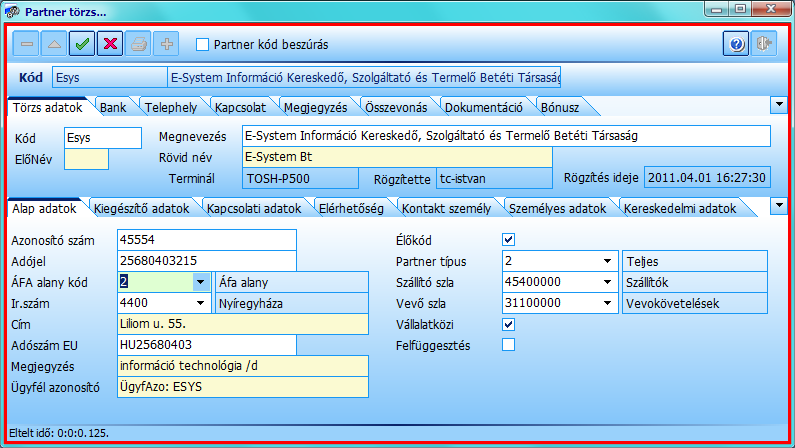Screen dimensions: 795x448
Task: Check the Felfüggesztés checkbox
Action: [x=509, y=345]
